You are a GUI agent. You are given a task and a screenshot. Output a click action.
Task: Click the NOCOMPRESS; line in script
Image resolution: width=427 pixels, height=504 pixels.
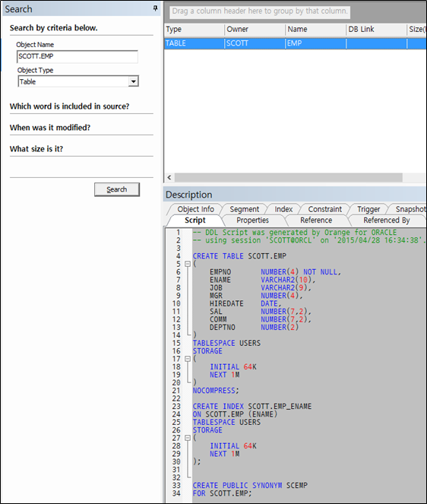click(x=216, y=391)
